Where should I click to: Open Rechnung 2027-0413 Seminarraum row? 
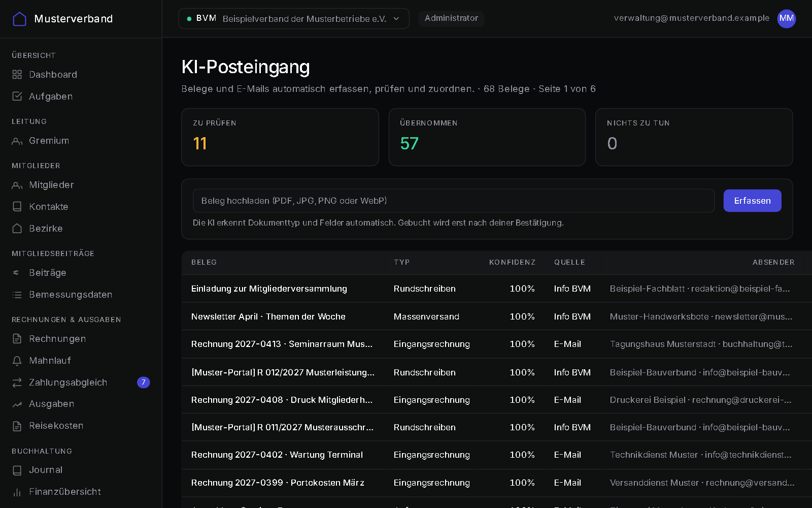(x=497, y=344)
